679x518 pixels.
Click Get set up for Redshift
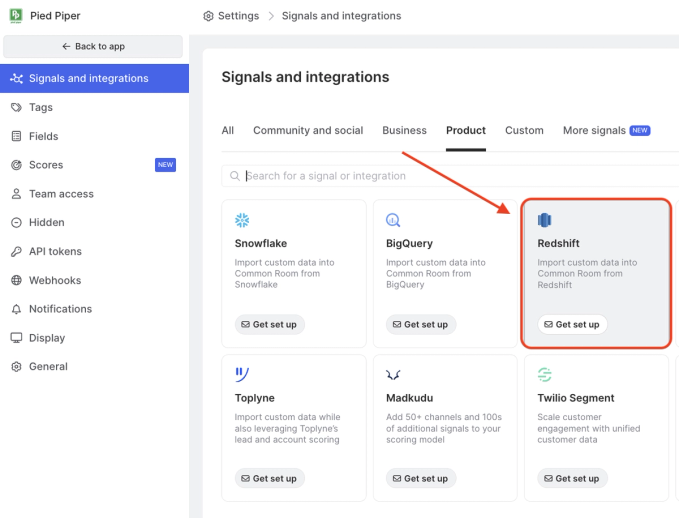pos(572,324)
